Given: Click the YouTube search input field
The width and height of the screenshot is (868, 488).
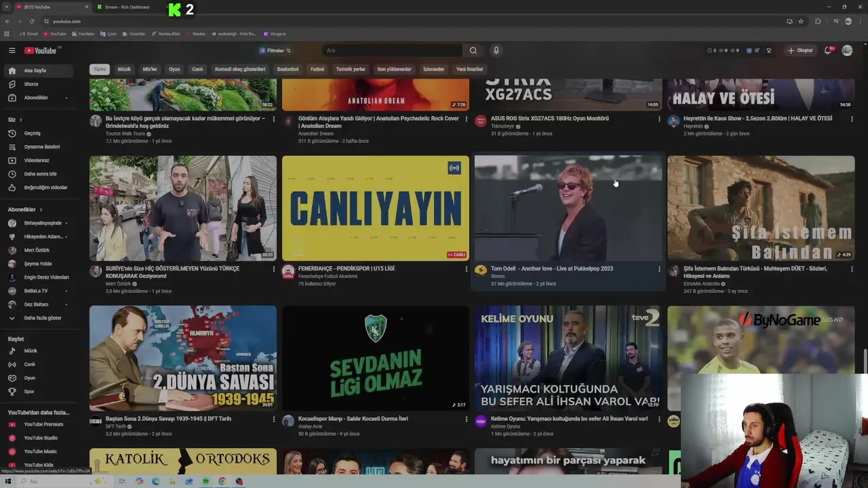Looking at the screenshot, I should [392, 50].
